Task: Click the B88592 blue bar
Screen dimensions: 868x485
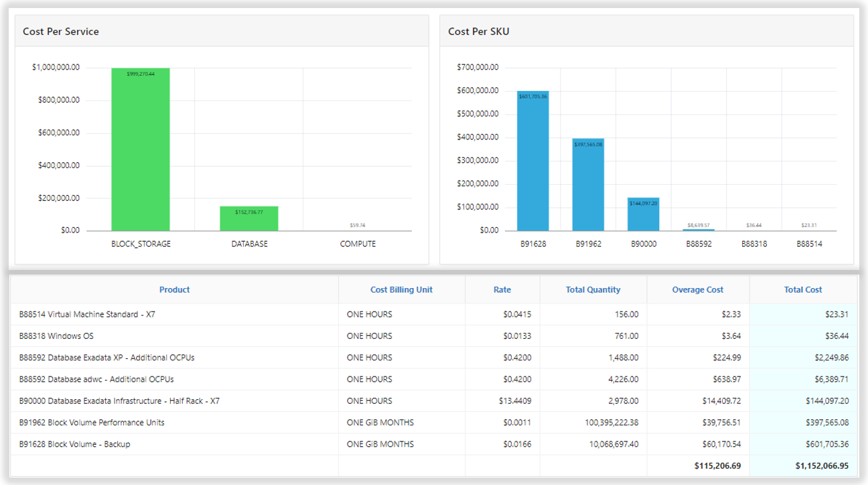Action: pyautogui.click(x=699, y=230)
